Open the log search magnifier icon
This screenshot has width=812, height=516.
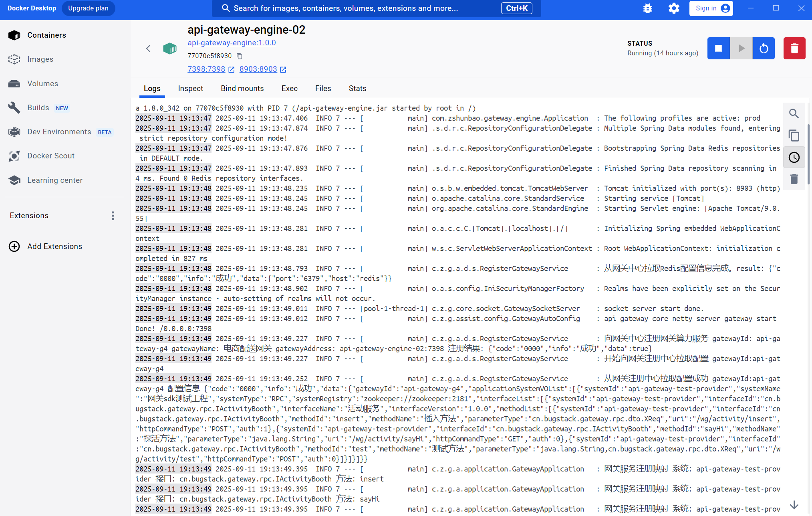[x=794, y=113]
